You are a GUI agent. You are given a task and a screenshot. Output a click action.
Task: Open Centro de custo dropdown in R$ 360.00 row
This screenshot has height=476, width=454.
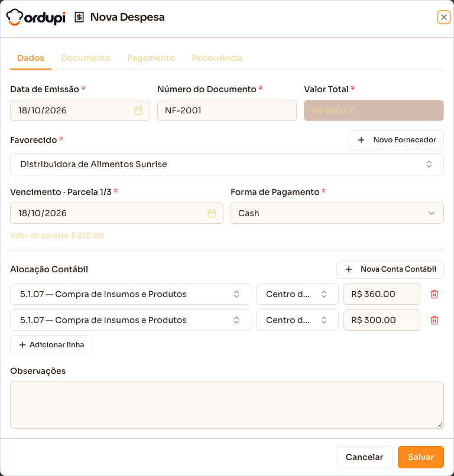pos(297,294)
